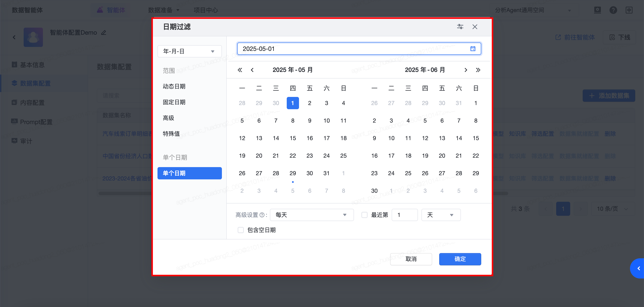Click 最近第 number input field
The height and width of the screenshot is (307, 644).
[405, 215]
